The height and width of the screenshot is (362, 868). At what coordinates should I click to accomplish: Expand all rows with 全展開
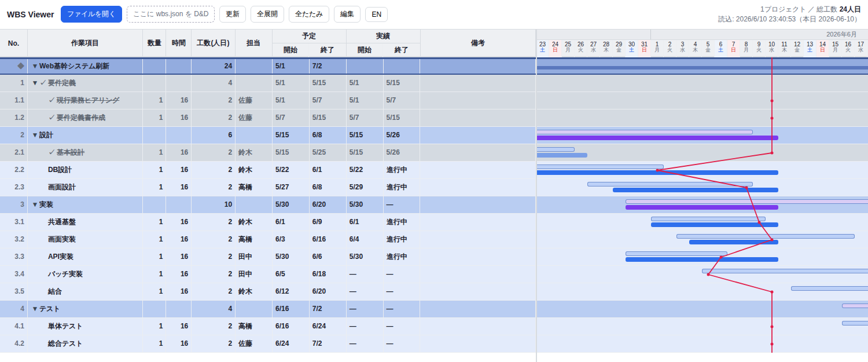point(267,14)
